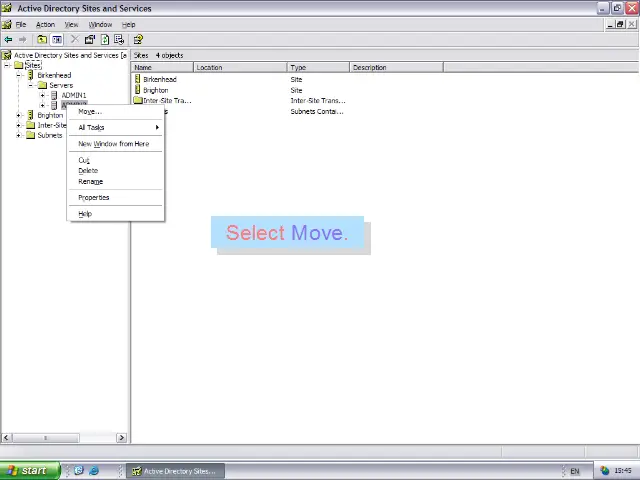Click the Subnets folder icon in tree

click(x=31, y=135)
